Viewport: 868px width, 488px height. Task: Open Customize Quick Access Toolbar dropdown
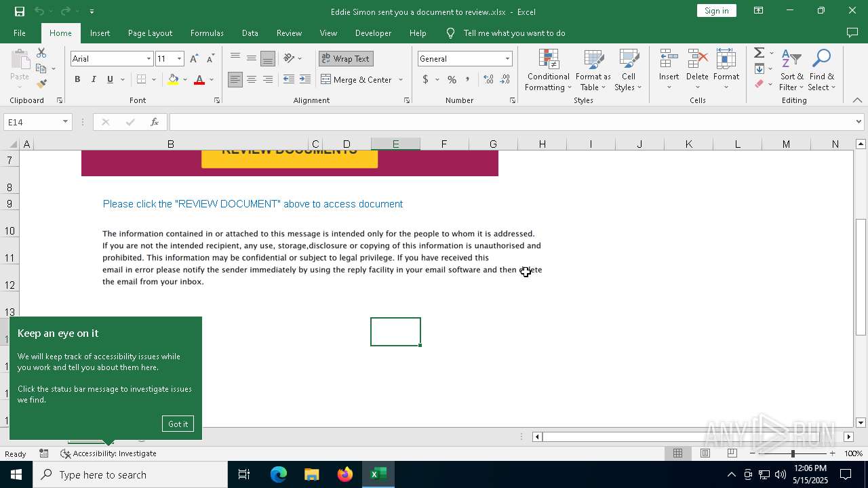point(92,12)
